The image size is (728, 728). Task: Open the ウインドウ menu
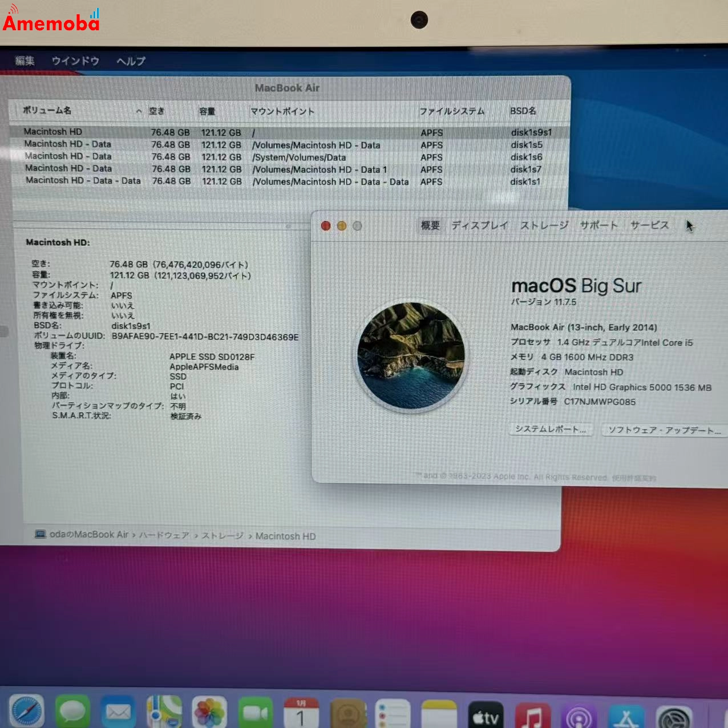click(75, 60)
